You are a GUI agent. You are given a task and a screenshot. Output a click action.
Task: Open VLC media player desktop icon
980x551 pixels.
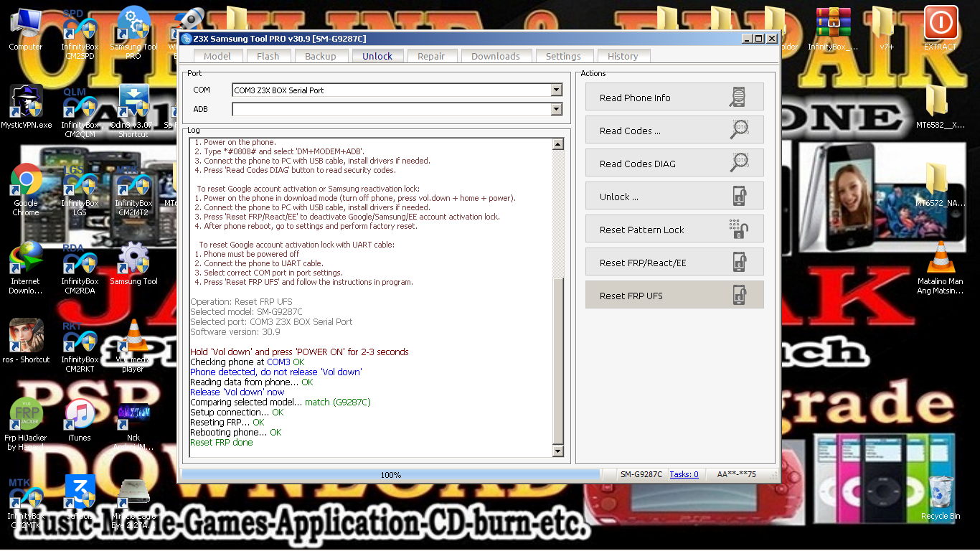(x=133, y=346)
